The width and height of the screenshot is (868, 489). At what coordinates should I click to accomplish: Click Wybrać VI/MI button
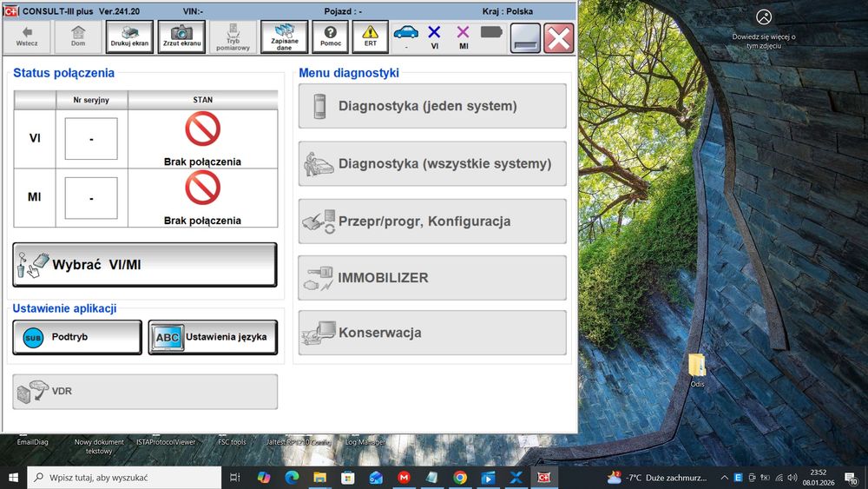[x=144, y=265]
